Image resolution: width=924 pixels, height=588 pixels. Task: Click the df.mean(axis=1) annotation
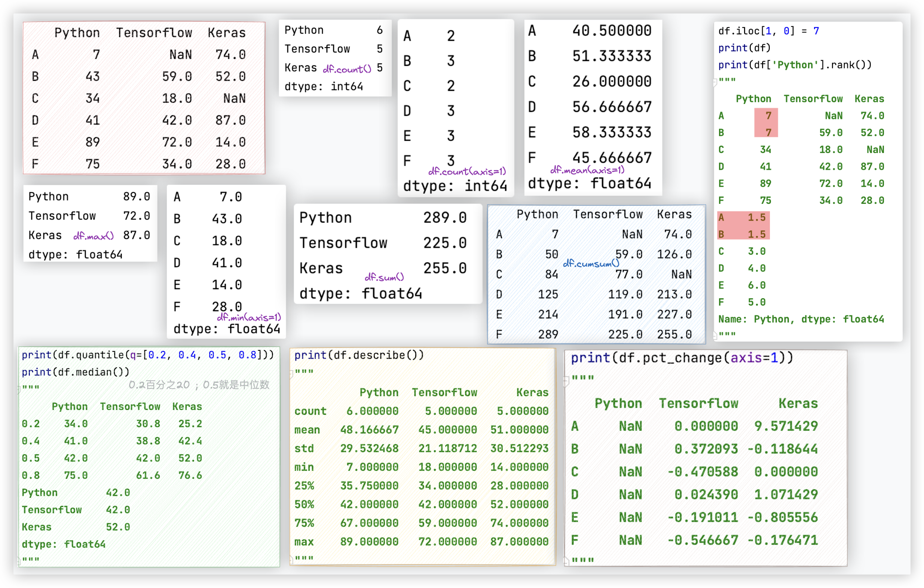tap(587, 169)
